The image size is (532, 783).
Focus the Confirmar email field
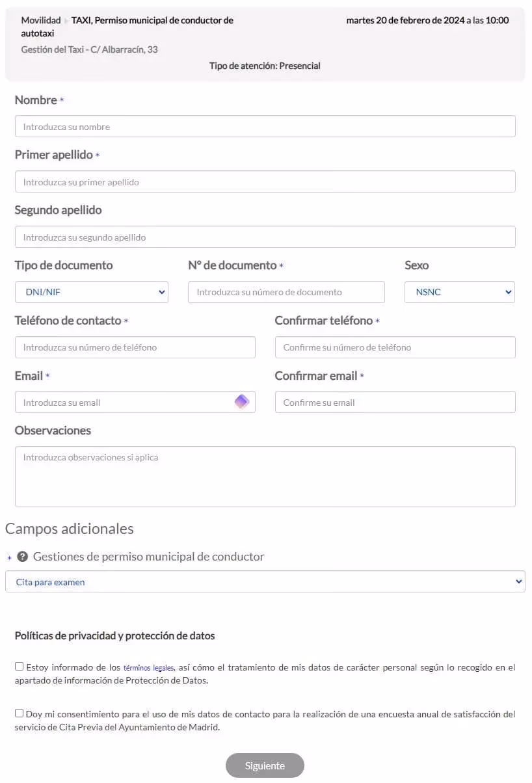(x=395, y=402)
